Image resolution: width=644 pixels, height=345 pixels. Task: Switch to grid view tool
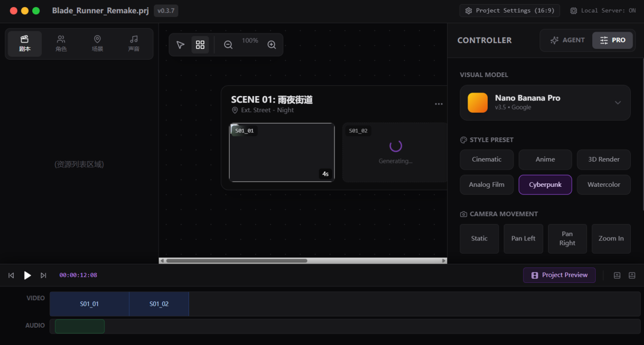pyautogui.click(x=200, y=45)
